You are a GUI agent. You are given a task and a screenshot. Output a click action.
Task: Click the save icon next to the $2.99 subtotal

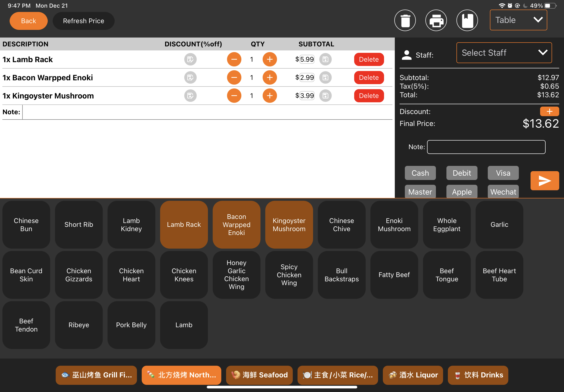325,77
